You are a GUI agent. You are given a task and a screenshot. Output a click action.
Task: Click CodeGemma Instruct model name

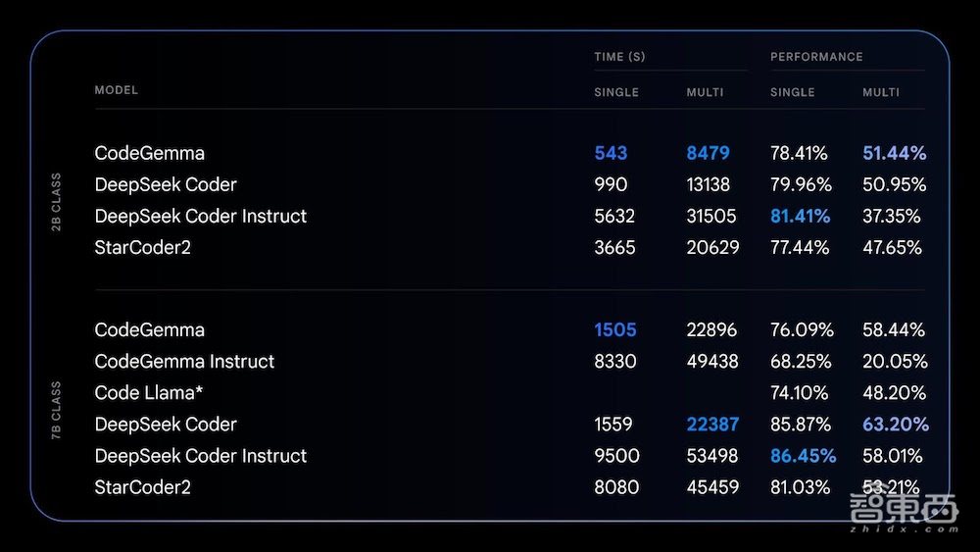pos(184,362)
